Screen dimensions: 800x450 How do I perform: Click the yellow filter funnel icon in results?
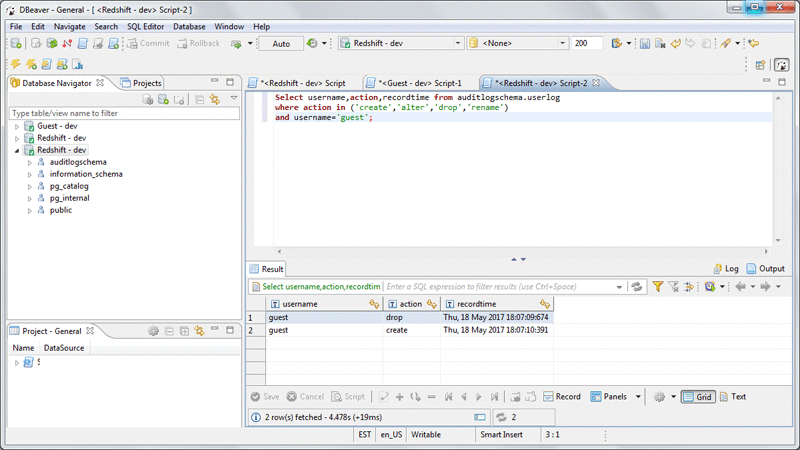pyautogui.click(x=658, y=287)
